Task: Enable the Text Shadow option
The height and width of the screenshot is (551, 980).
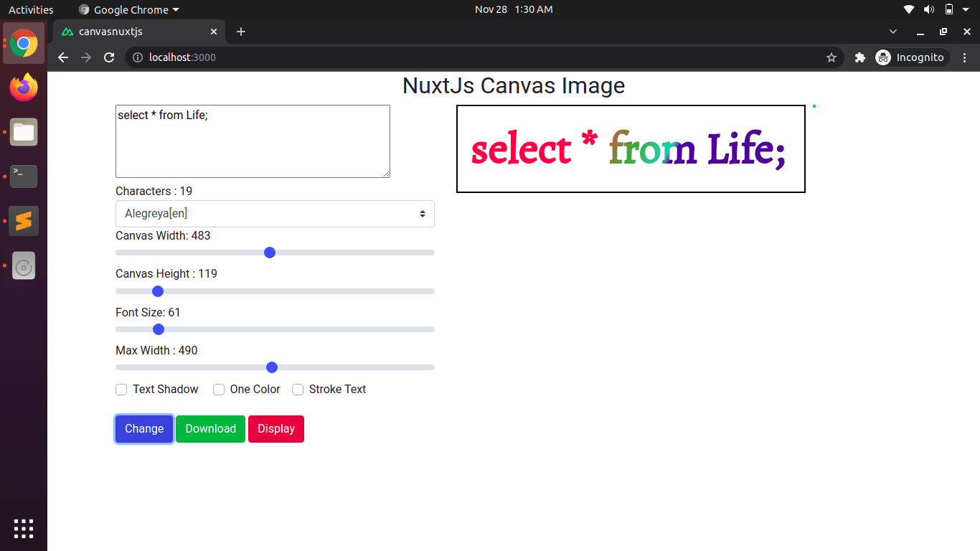Action: [121, 390]
